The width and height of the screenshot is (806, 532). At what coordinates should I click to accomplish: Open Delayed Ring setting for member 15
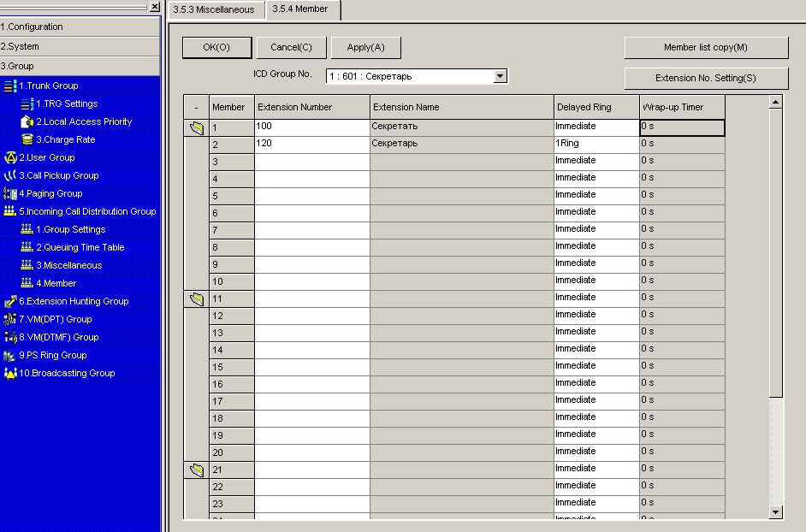coord(596,367)
